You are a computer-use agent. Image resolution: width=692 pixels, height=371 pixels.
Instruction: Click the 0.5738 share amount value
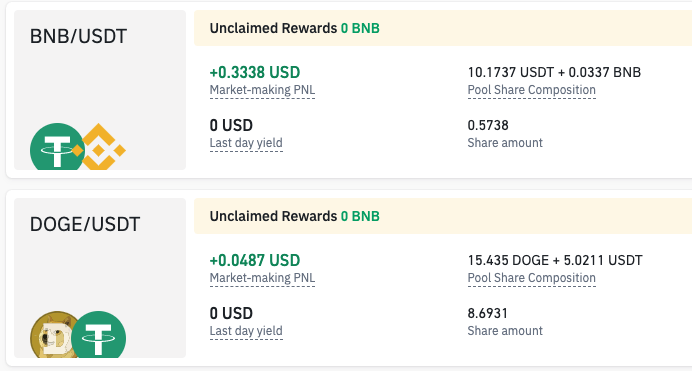pos(488,125)
